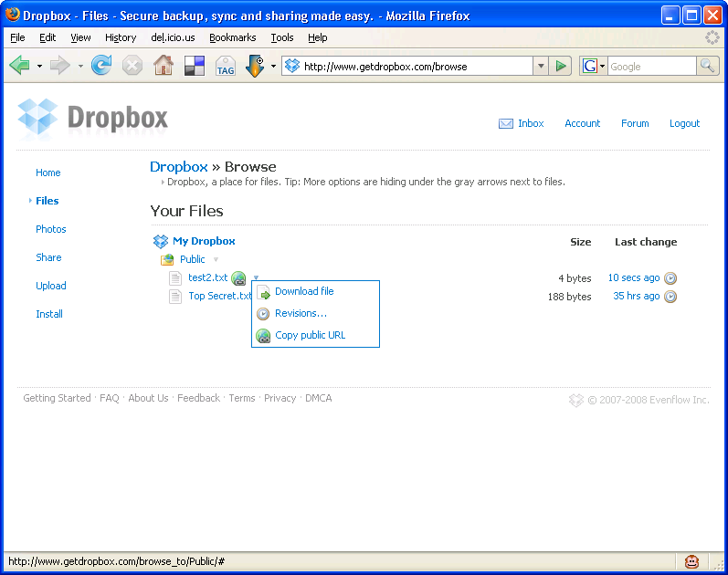
Task: Click in the Google search box
Action: [652, 67]
